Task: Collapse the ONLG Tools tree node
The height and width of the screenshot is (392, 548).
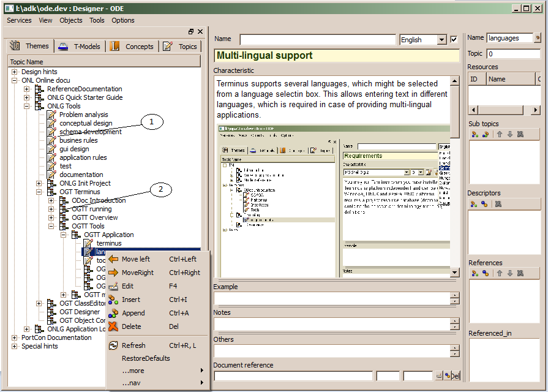Action: pos(26,106)
